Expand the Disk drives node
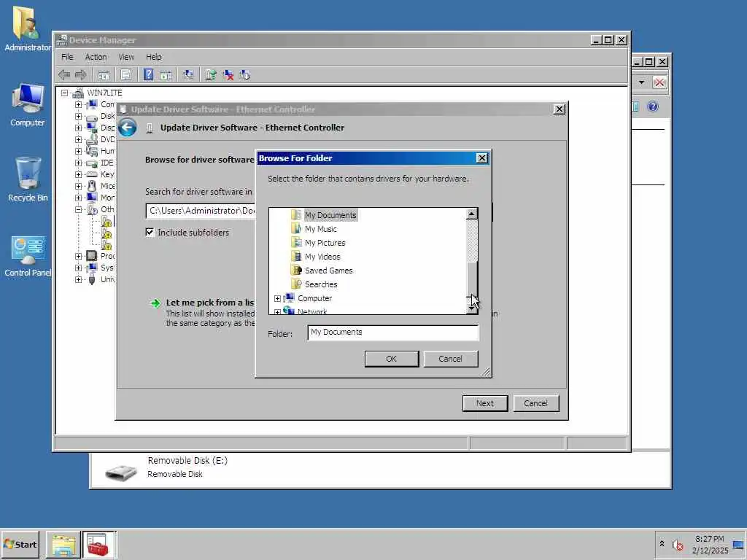Image resolution: width=747 pixels, height=560 pixels. [78, 116]
